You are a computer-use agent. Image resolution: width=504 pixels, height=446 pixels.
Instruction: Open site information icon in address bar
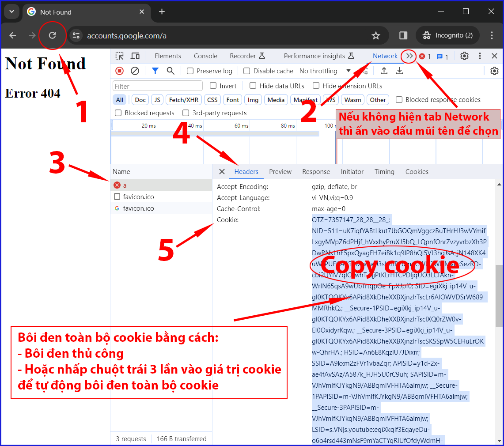click(76, 35)
